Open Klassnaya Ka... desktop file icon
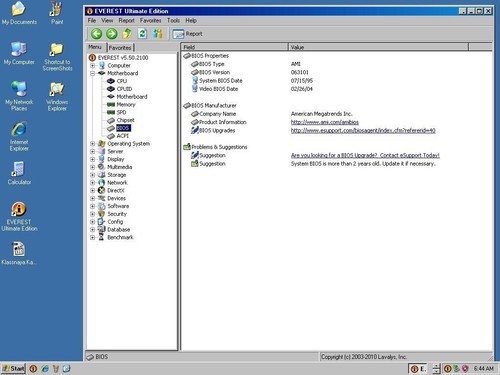This screenshot has height=375, width=500. click(x=19, y=253)
